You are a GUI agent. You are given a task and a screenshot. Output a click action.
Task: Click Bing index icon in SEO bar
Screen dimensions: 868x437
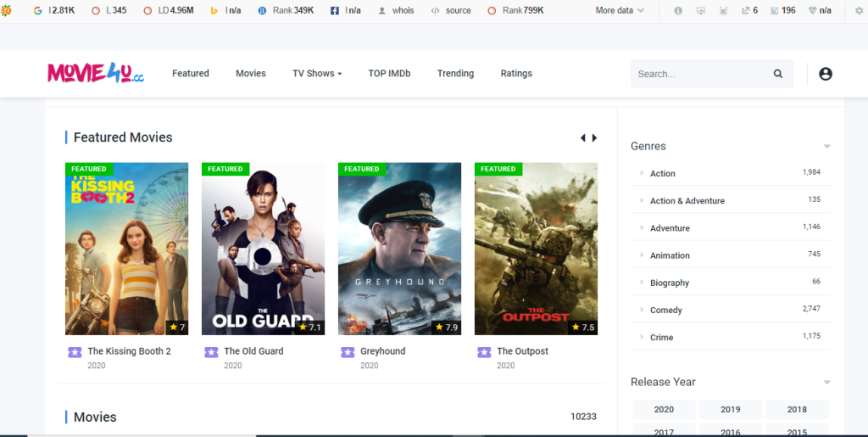pyautogui.click(x=214, y=10)
